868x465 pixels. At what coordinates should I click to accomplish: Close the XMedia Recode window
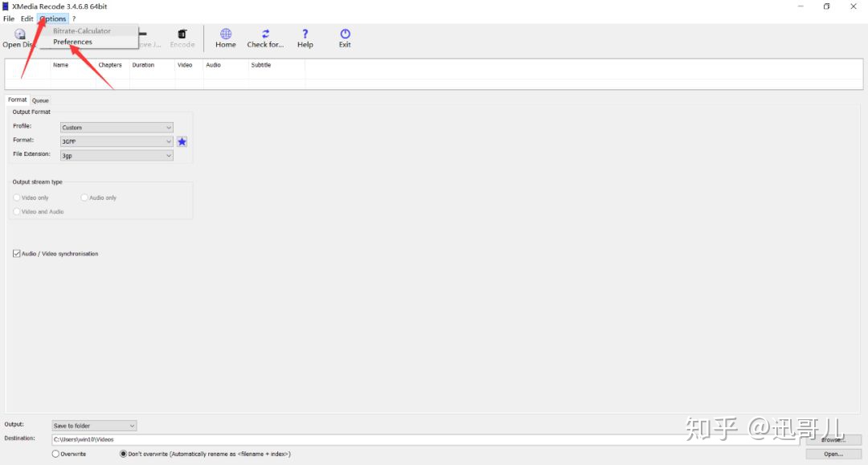(x=853, y=6)
